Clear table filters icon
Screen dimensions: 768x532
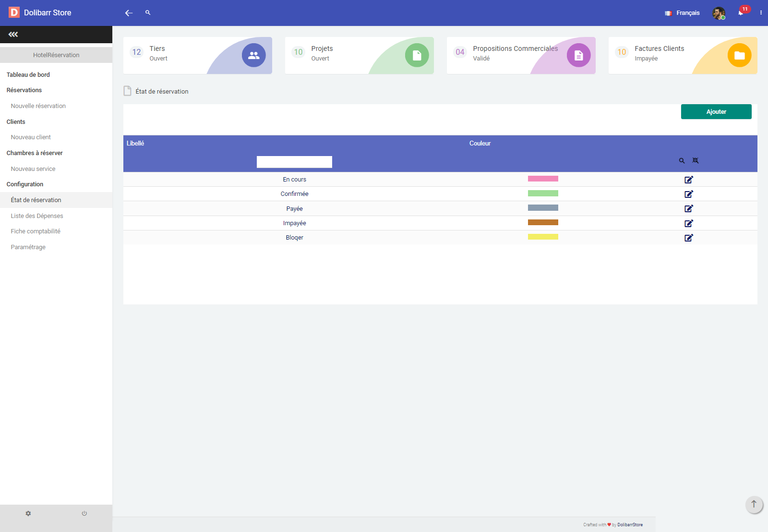[x=696, y=160]
